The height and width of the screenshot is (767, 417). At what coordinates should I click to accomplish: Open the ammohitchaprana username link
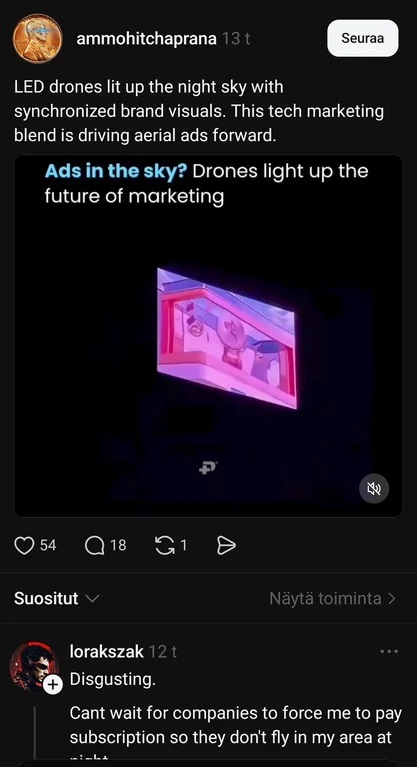[146, 39]
